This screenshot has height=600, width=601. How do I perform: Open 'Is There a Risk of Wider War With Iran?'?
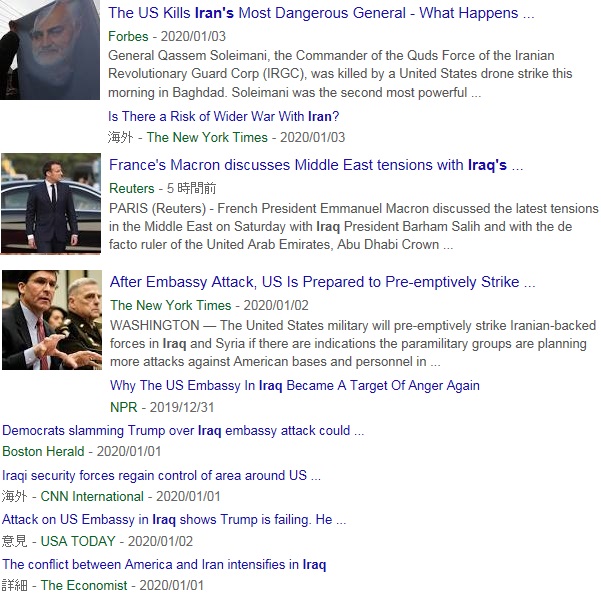tap(223, 116)
